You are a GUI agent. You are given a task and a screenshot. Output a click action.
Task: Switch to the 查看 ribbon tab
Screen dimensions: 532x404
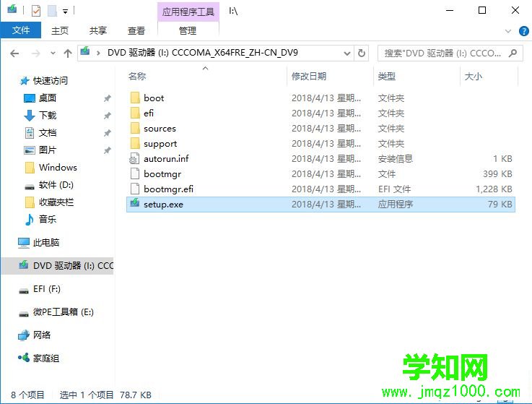[136, 30]
